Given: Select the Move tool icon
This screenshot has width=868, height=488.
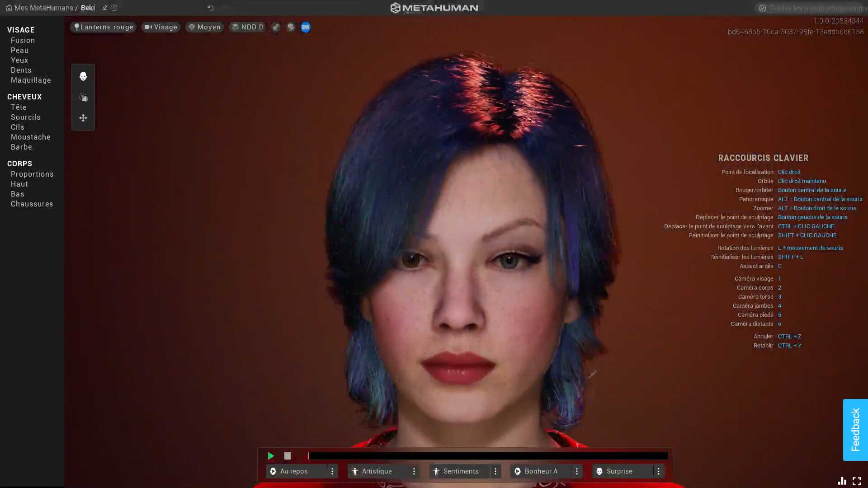Looking at the screenshot, I should (x=83, y=118).
